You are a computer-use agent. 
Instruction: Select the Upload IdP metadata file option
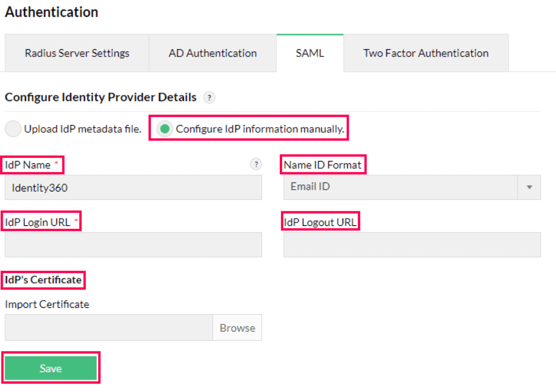(x=14, y=129)
